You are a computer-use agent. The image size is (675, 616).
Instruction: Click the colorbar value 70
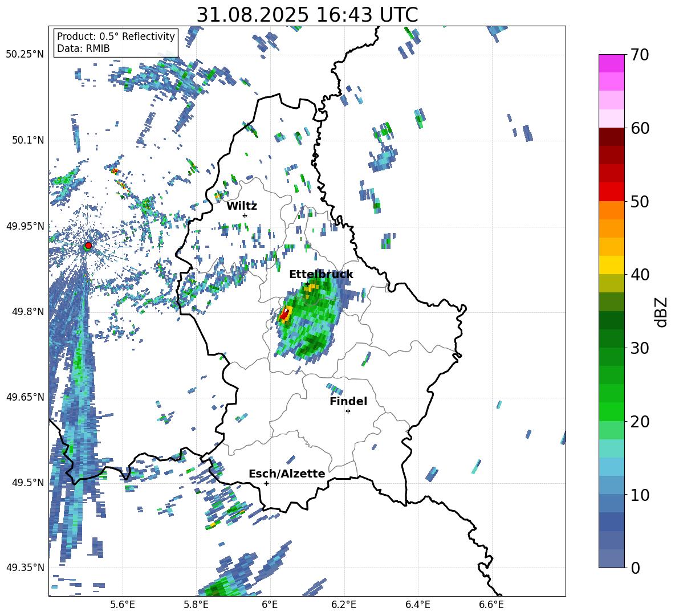point(640,55)
